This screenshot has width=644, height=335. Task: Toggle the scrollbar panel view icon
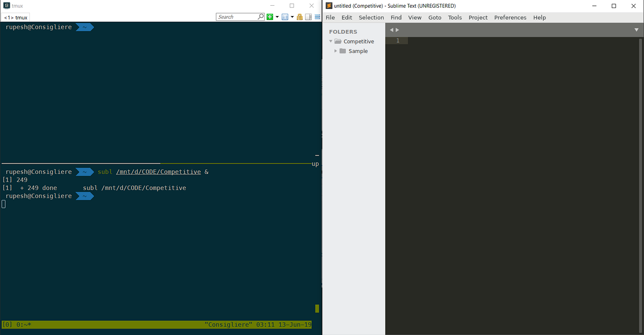(308, 17)
